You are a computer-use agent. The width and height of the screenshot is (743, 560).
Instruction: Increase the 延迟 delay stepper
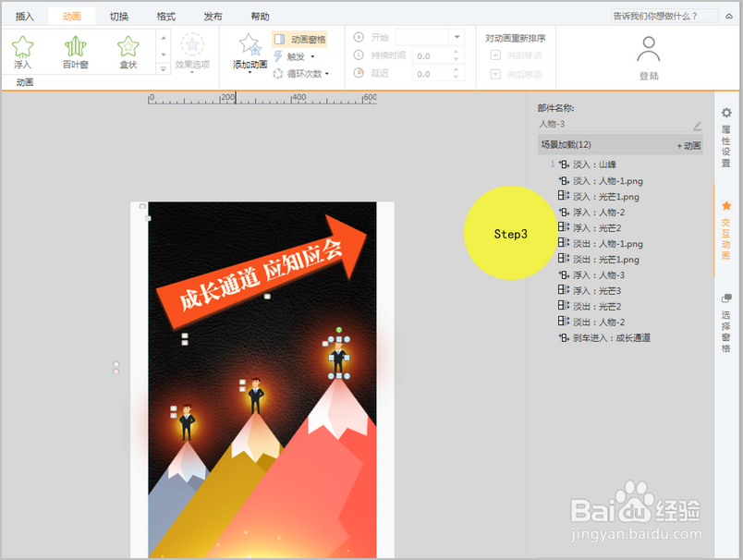(456, 70)
